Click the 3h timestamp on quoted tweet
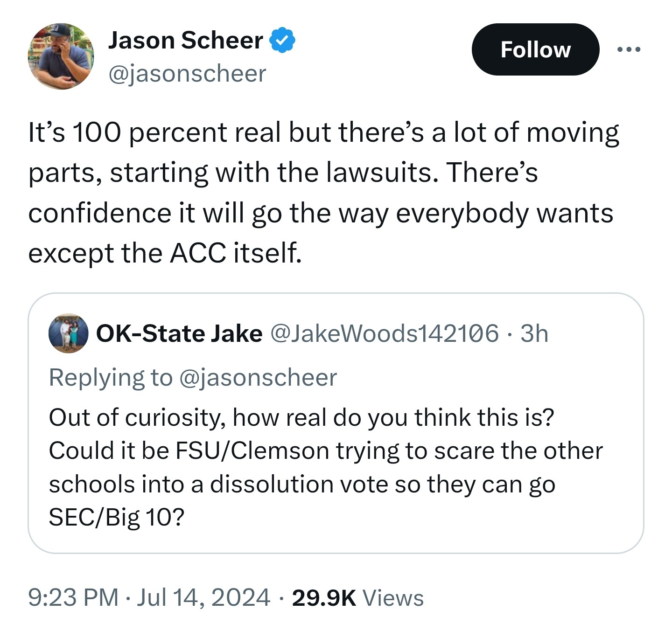The height and width of the screenshot is (630, 672). (534, 334)
